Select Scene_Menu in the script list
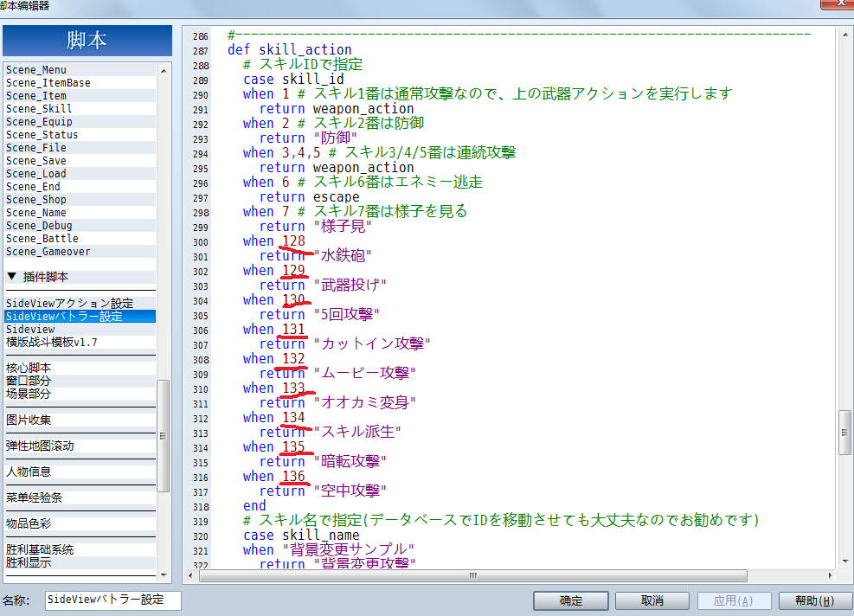Image resolution: width=854 pixels, height=616 pixels. coord(80,70)
